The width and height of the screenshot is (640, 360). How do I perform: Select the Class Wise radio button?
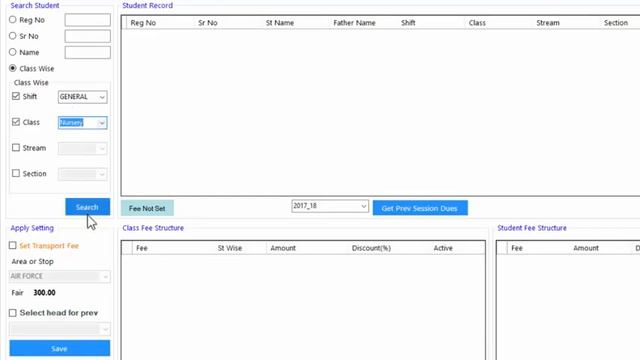click(x=13, y=68)
